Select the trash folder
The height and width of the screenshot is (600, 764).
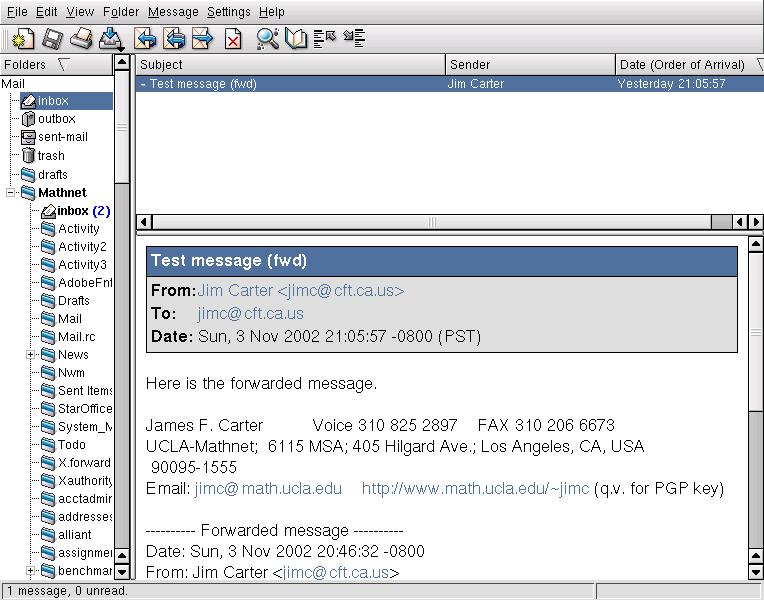tap(51, 156)
